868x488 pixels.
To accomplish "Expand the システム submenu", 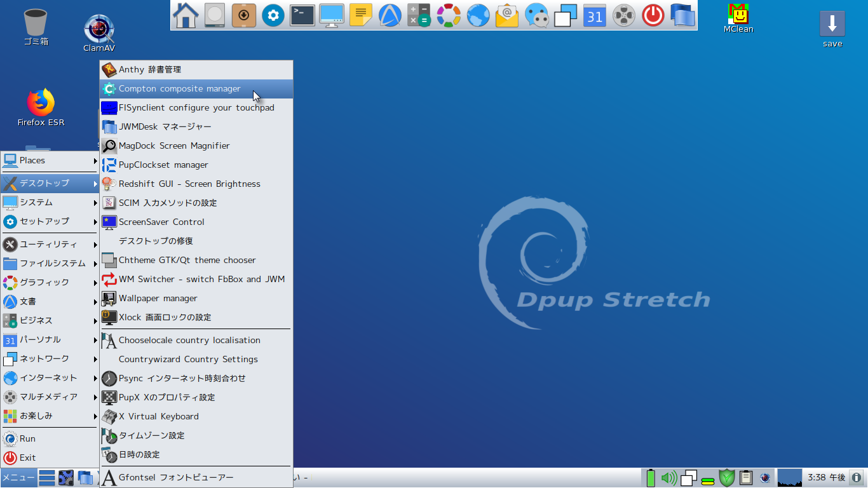I will pyautogui.click(x=50, y=202).
